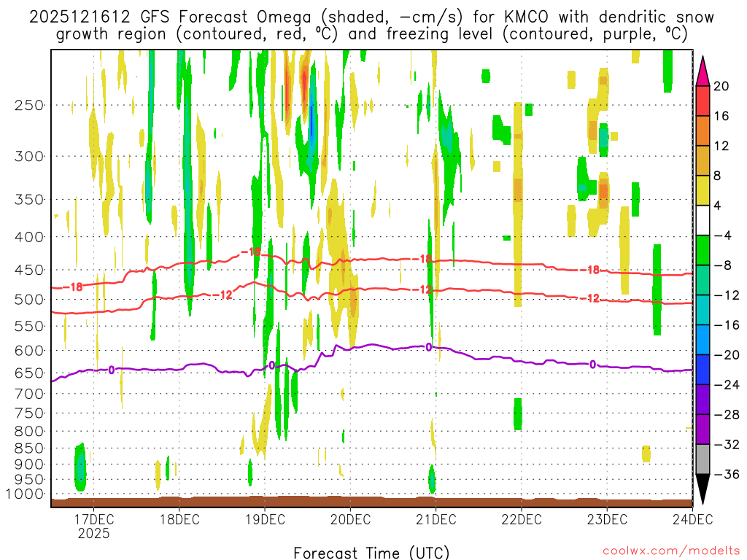Click the 250 pressure level label
This screenshot has width=747, height=560.
28,105
